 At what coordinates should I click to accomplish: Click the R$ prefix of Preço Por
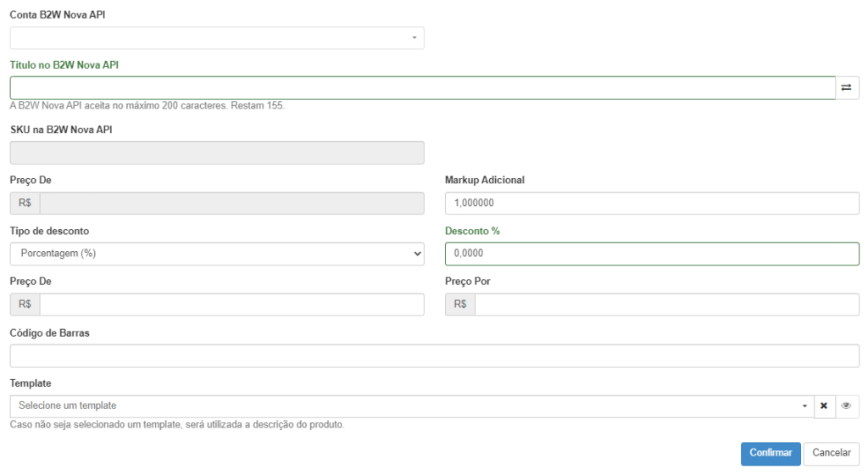pos(460,305)
